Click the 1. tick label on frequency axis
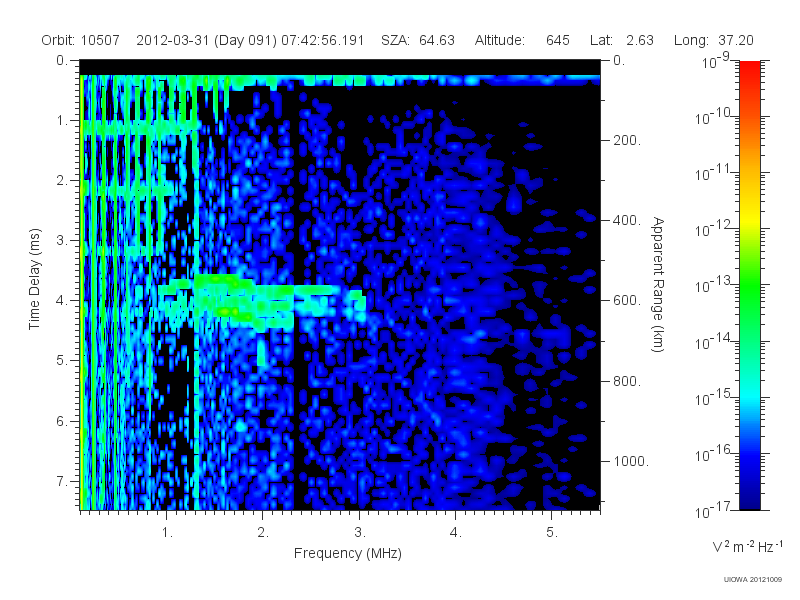The height and width of the screenshot is (600, 800). [167, 533]
